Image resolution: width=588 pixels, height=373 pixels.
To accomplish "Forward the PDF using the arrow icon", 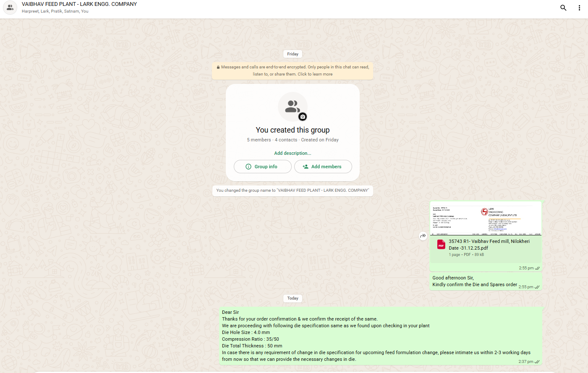I will 423,236.
